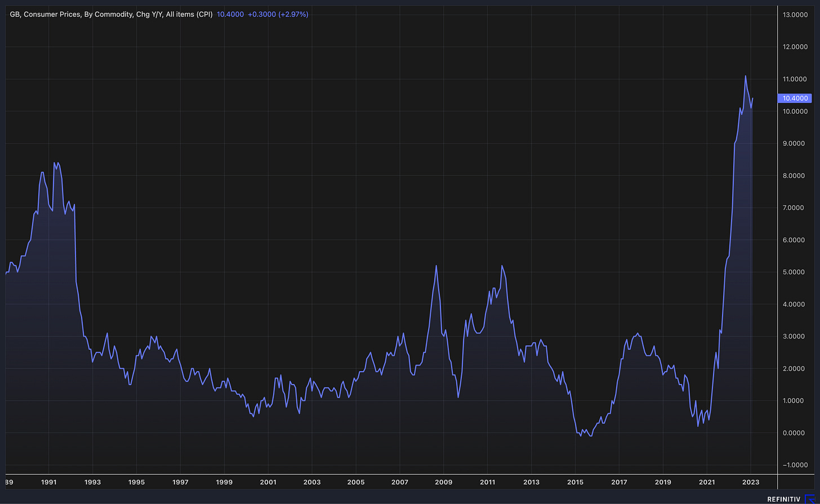Image resolution: width=820 pixels, height=504 pixels.
Task: Click the 2021 x-axis label
Action: 707,482
